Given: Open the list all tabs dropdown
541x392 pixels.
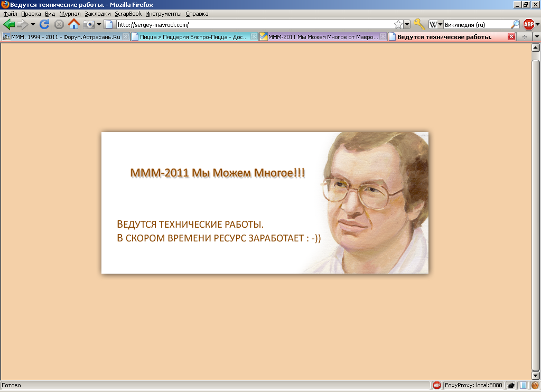Looking at the screenshot, I should [537, 37].
